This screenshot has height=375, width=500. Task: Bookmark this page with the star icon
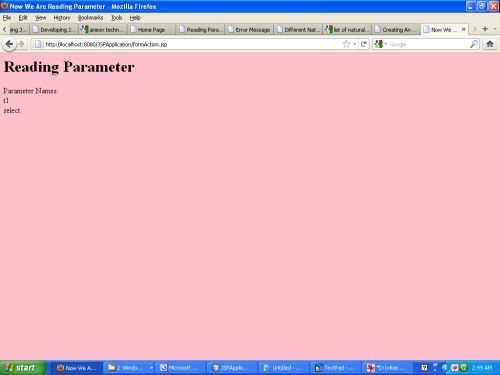(346, 44)
